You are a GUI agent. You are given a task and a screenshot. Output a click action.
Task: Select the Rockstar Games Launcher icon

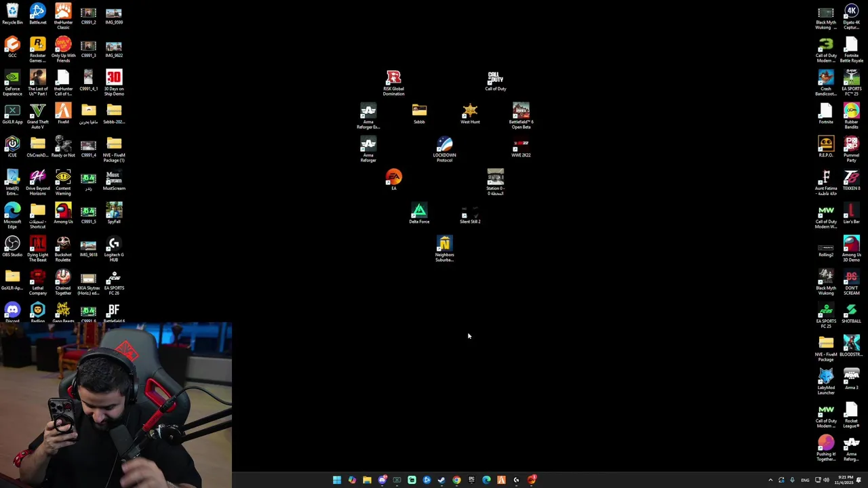(x=38, y=49)
